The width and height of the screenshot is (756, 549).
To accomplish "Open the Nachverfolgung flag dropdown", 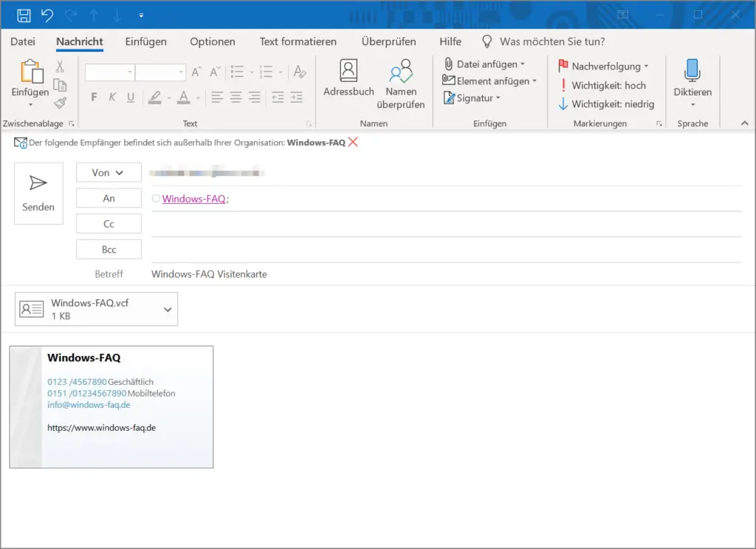I will tap(602, 66).
